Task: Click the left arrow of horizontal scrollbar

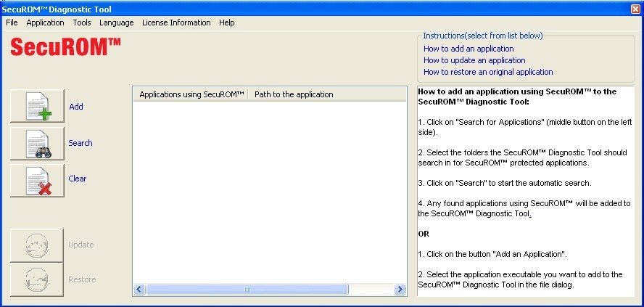Action: (x=139, y=290)
